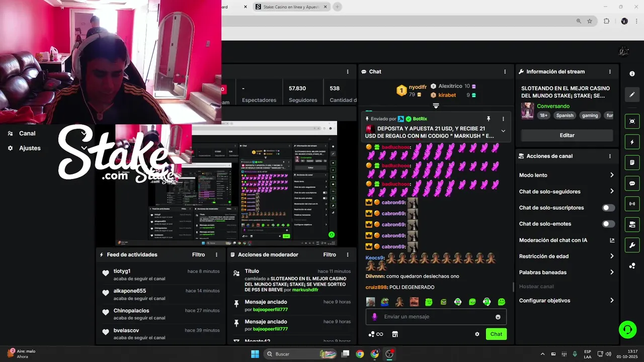
Task: Click markushdlfr link in Título entry
Action: tap(305, 290)
